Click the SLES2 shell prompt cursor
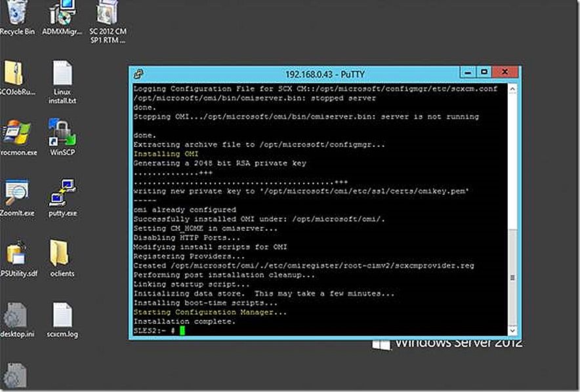This screenshot has width=580, height=392. (x=182, y=330)
